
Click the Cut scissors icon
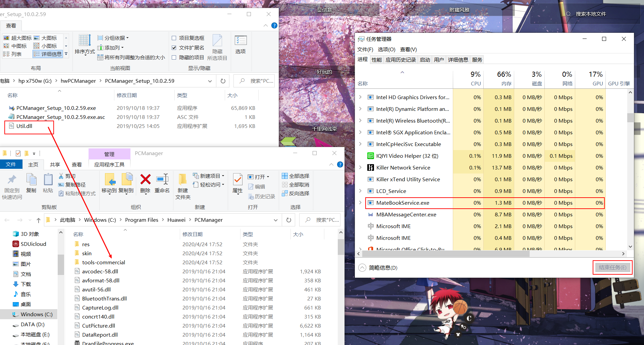pyautogui.click(x=61, y=176)
